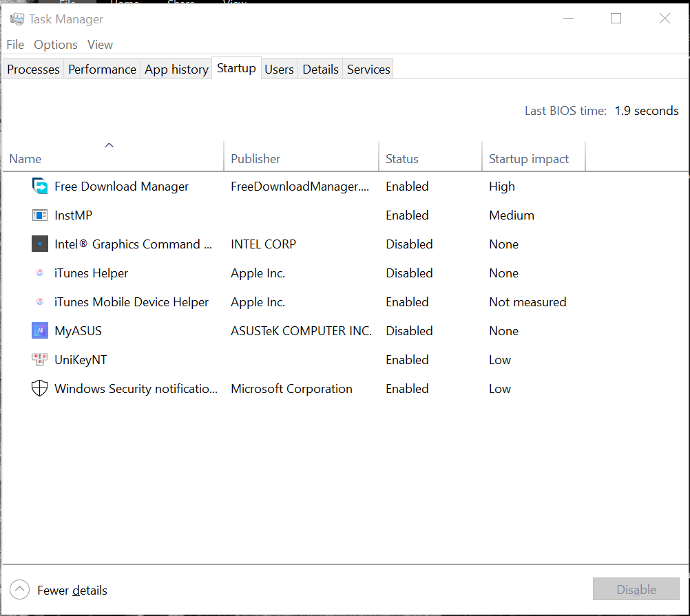The image size is (690, 616).
Task: Select the Free Download Manager row name
Action: (121, 187)
